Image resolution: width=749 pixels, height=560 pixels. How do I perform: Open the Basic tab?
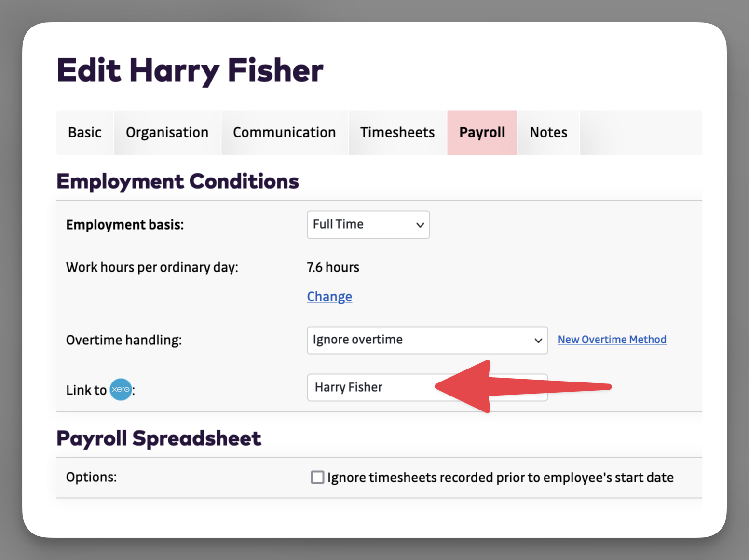click(85, 133)
